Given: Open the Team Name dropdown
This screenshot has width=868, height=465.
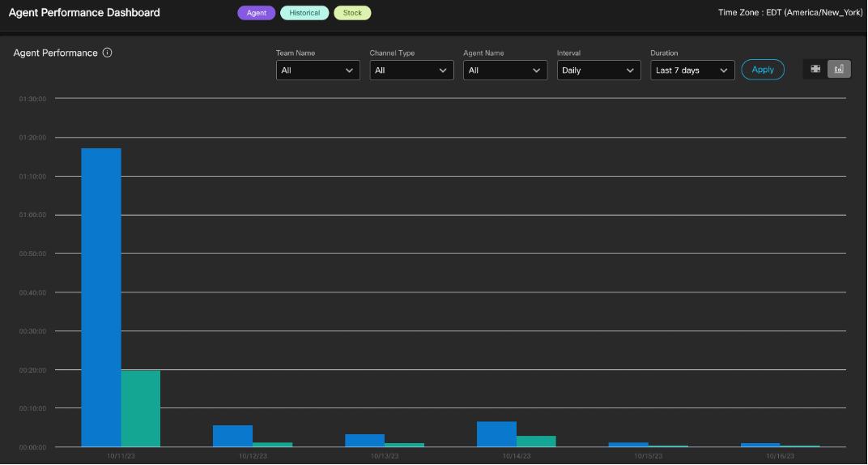Looking at the screenshot, I should [317, 70].
